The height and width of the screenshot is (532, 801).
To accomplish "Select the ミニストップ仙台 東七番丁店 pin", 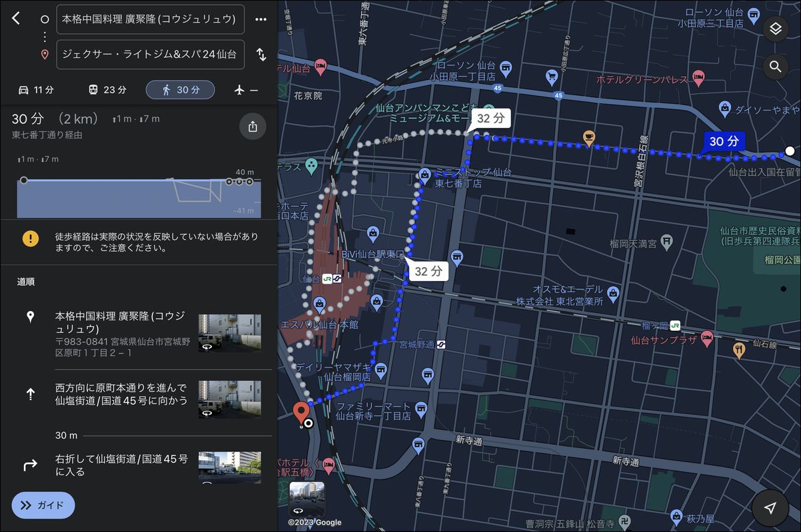I will pyautogui.click(x=424, y=176).
